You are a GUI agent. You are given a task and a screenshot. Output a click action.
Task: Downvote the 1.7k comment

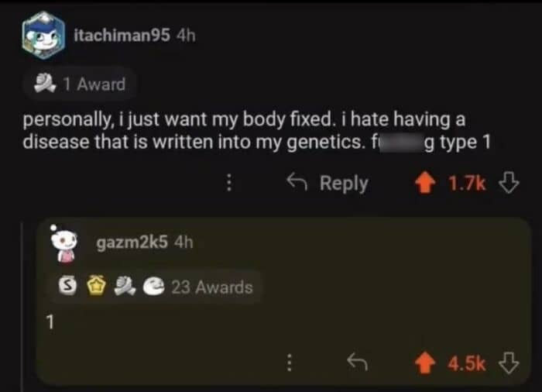509,183
